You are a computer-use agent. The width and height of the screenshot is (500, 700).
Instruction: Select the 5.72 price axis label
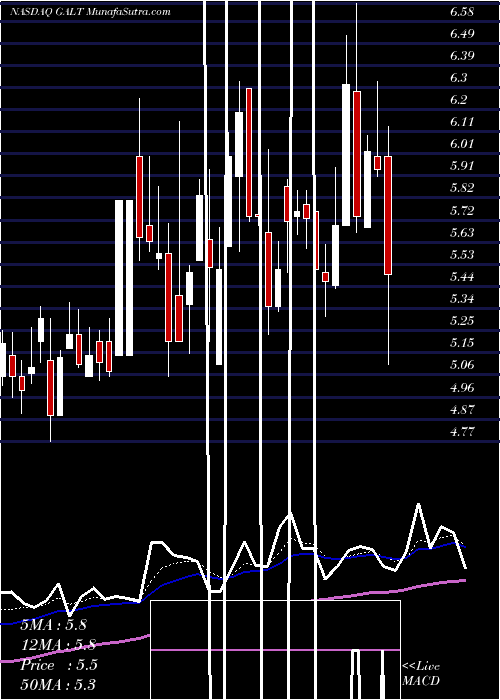(x=462, y=210)
